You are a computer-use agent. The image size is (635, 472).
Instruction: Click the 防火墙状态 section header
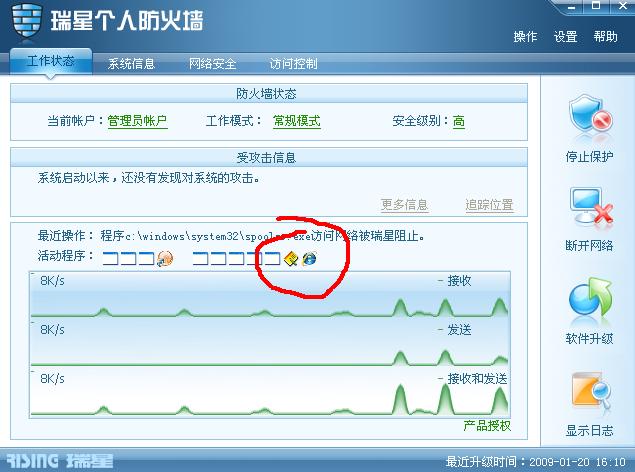tap(269, 94)
